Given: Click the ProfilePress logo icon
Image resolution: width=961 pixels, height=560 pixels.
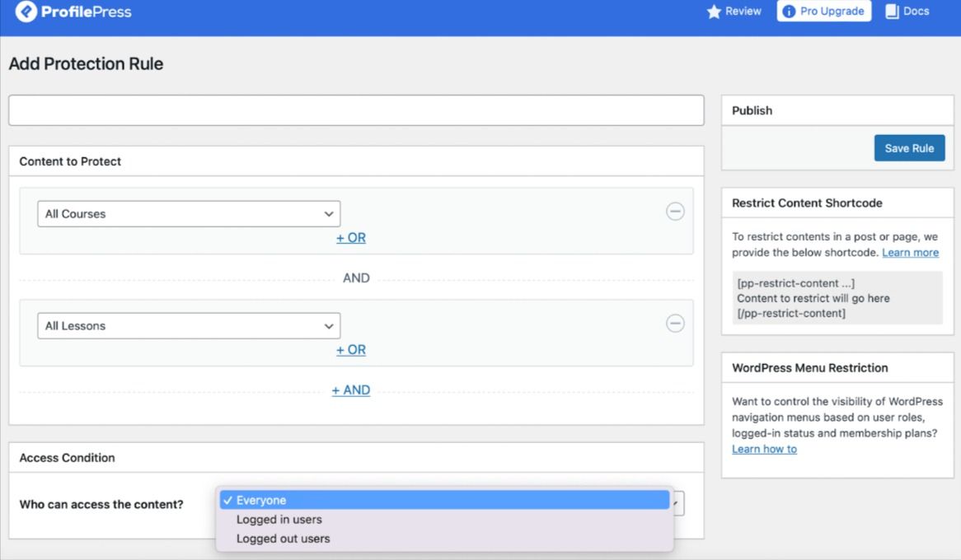Looking at the screenshot, I should [26, 12].
